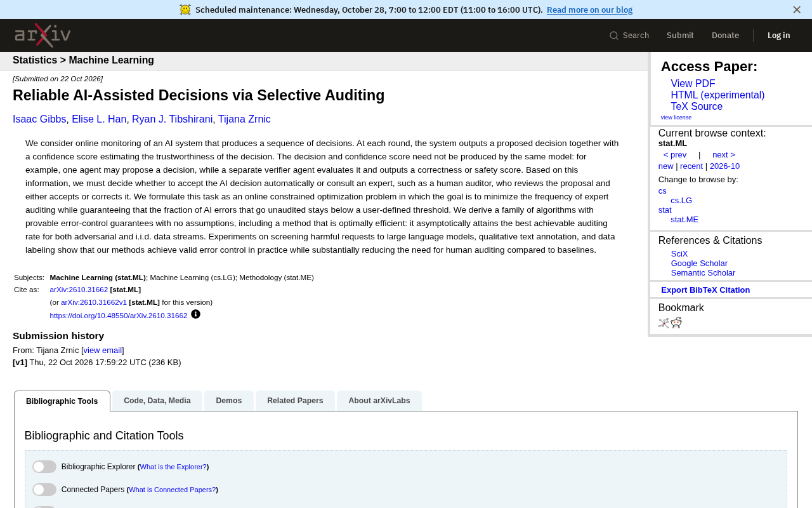Open the recent listings link
Screen dimensions: 812x508
691,166
